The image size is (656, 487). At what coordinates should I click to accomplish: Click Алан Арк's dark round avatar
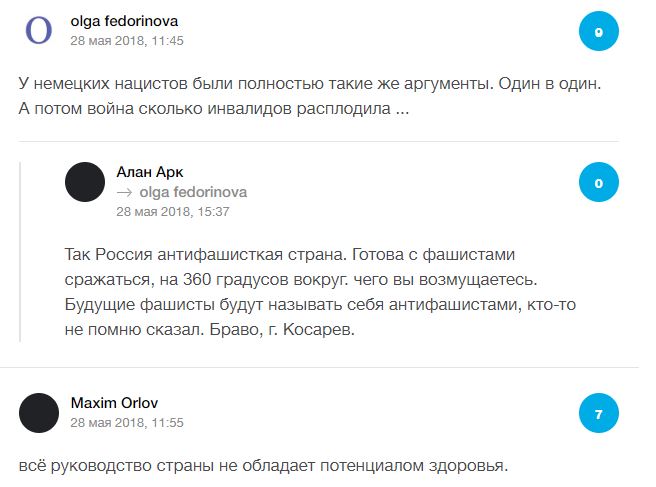tap(85, 182)
